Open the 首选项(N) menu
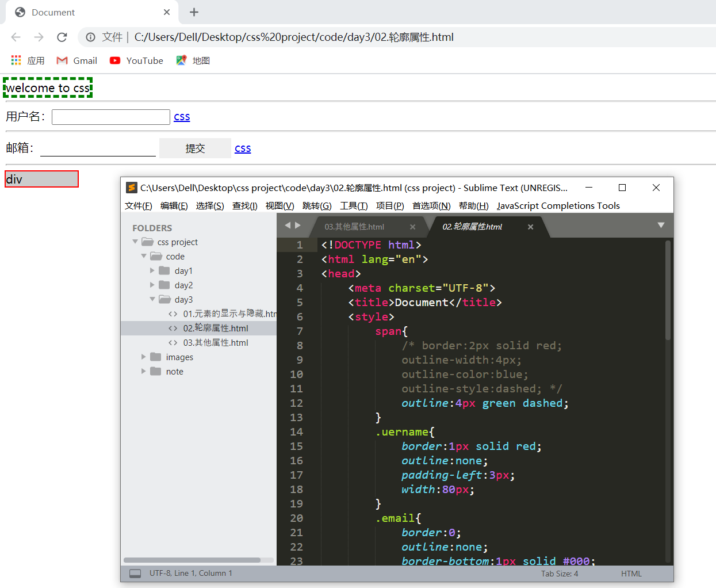 coord(431,205)
